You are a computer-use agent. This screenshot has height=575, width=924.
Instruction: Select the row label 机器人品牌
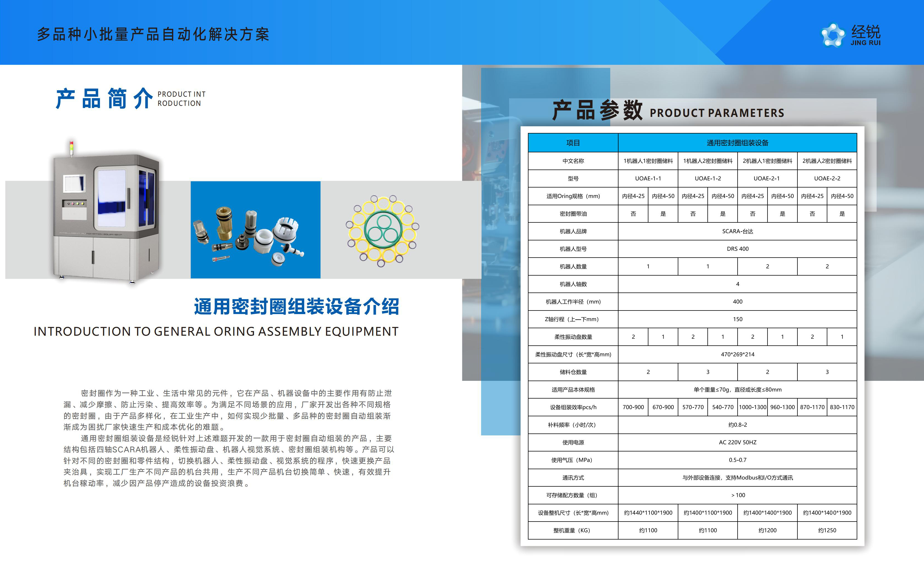573,231
